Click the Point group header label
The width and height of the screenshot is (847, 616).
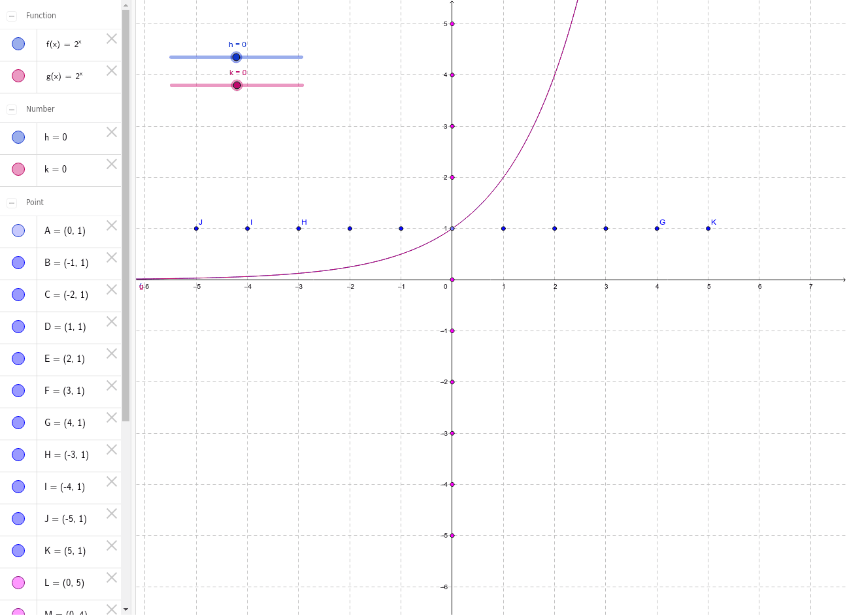pos(35,203)
